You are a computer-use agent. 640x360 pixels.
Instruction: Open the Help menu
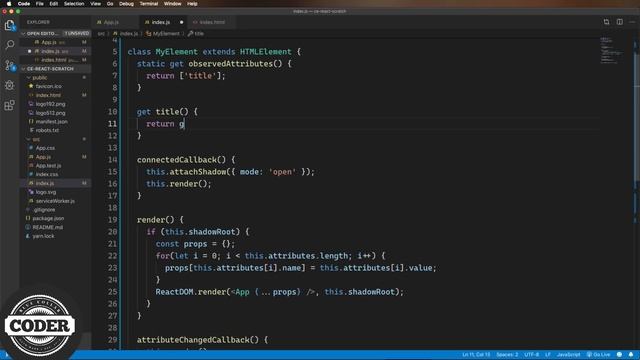(x=192, y=4)
